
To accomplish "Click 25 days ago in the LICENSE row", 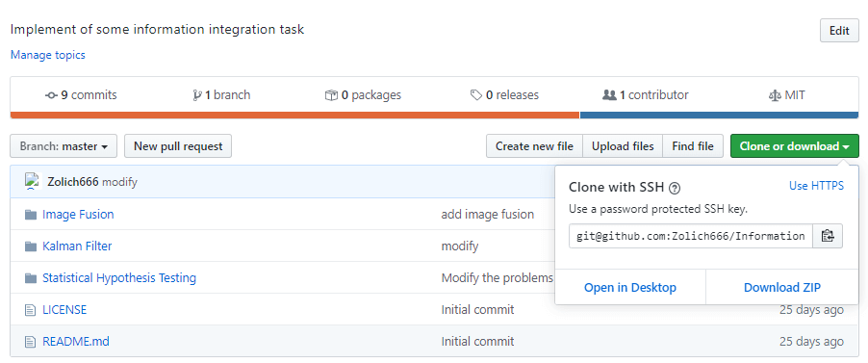I will 811,310.
